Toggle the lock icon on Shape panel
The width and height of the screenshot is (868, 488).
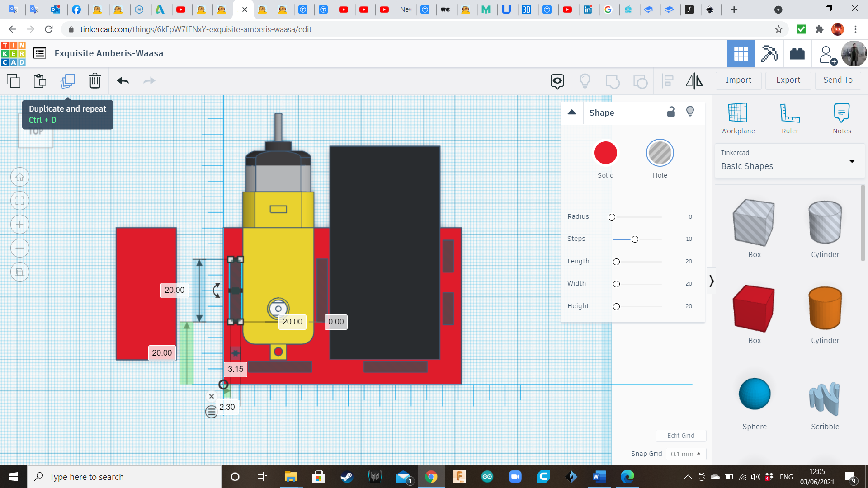(671, 112)
